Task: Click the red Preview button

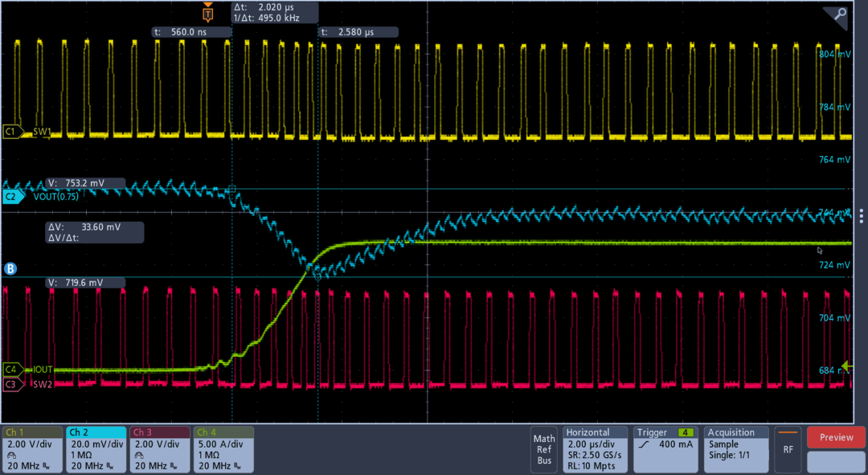Action: click(x=836, y=437)
